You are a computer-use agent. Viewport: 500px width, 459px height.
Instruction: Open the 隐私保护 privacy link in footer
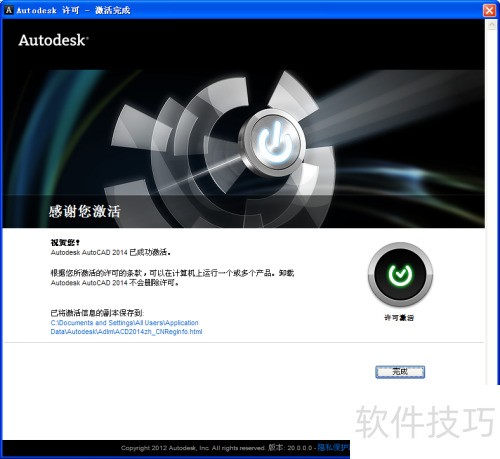[x=333, y=447]
